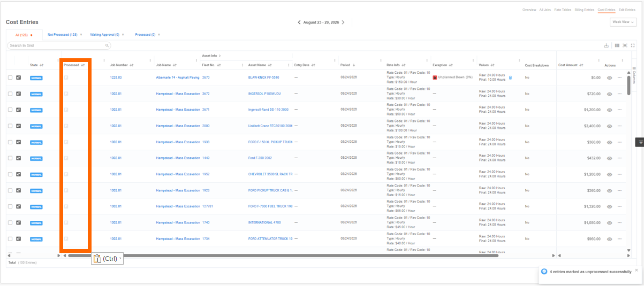
Task: Download the grid data with export icon
Action: click(x=607, y=45)
